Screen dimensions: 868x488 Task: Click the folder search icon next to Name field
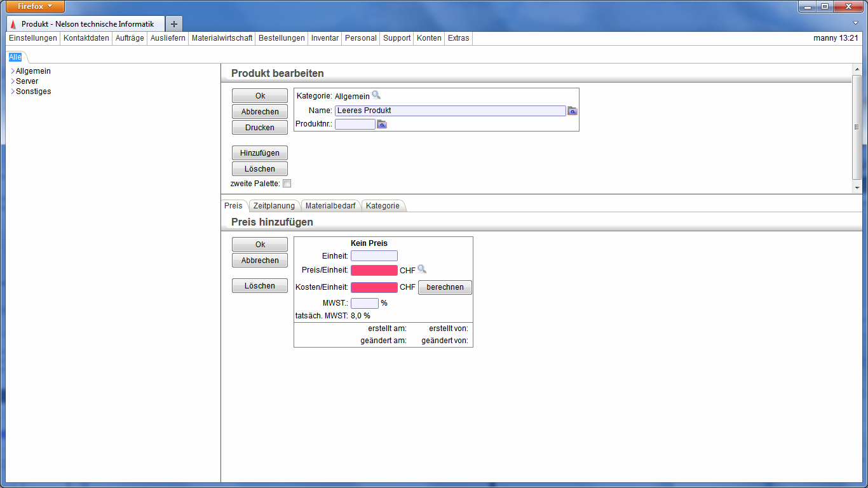(x=573, y=111)
